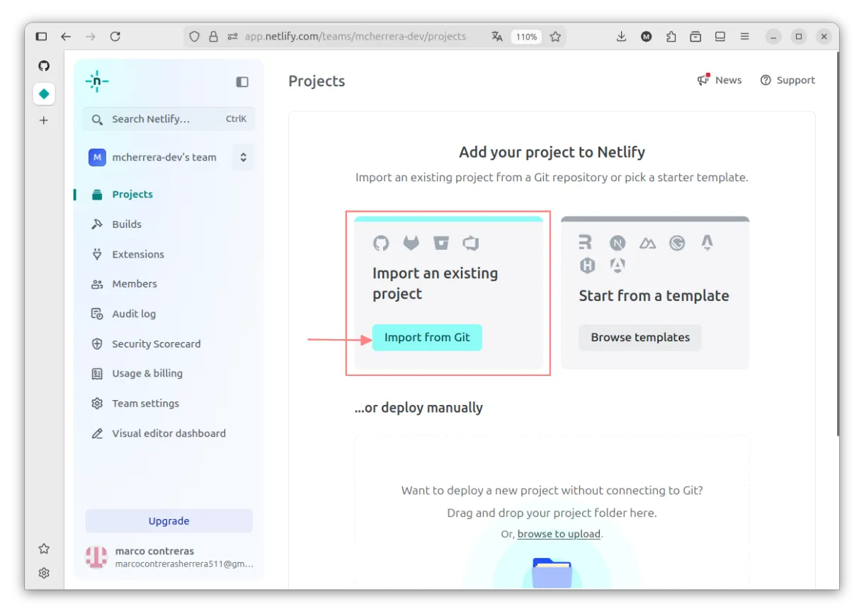Click the Browse templates button
864x616 pixels.
coord(640,338)
